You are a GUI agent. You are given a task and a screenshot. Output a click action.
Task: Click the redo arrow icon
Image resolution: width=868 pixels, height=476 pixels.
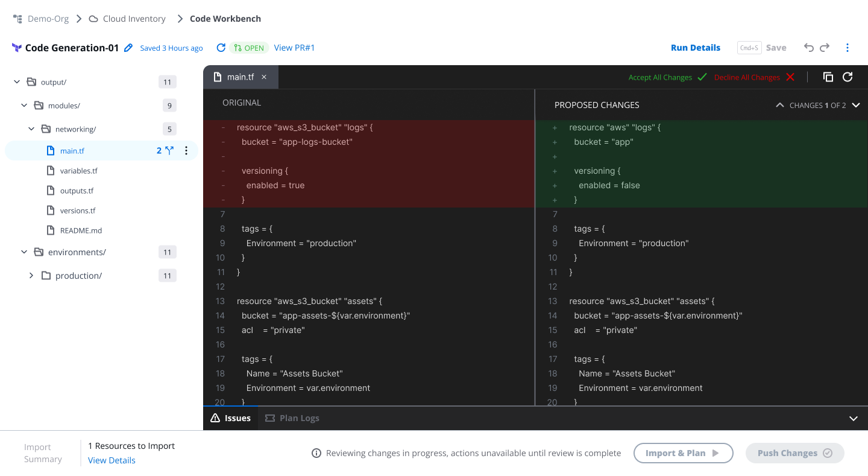tap(824, 47)
